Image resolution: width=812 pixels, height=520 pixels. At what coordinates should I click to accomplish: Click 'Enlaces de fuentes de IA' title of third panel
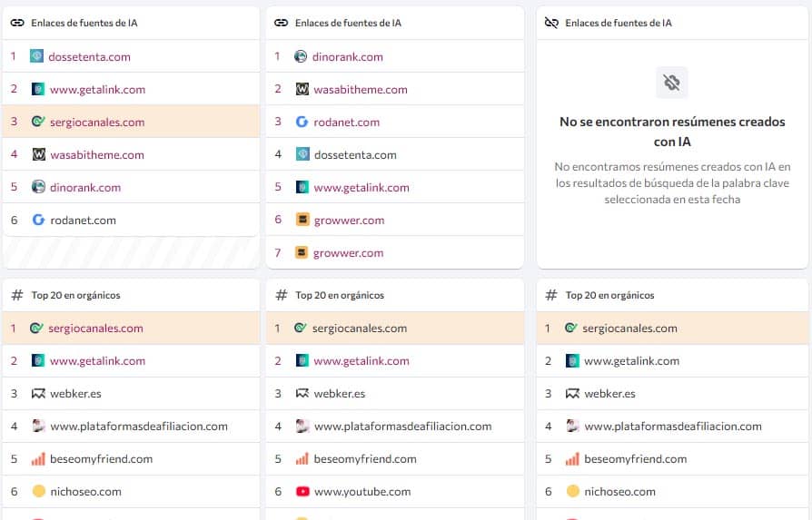(x=619, y=23)
